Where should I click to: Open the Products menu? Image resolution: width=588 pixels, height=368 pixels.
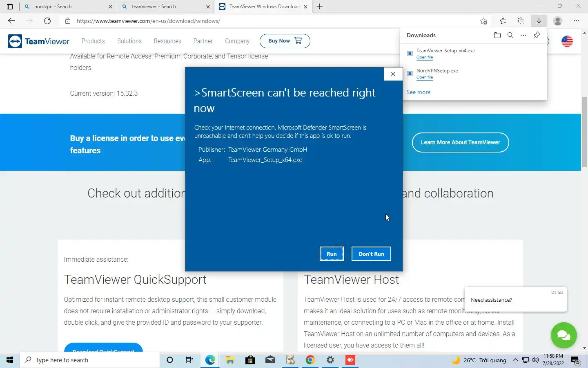point(93,41)
